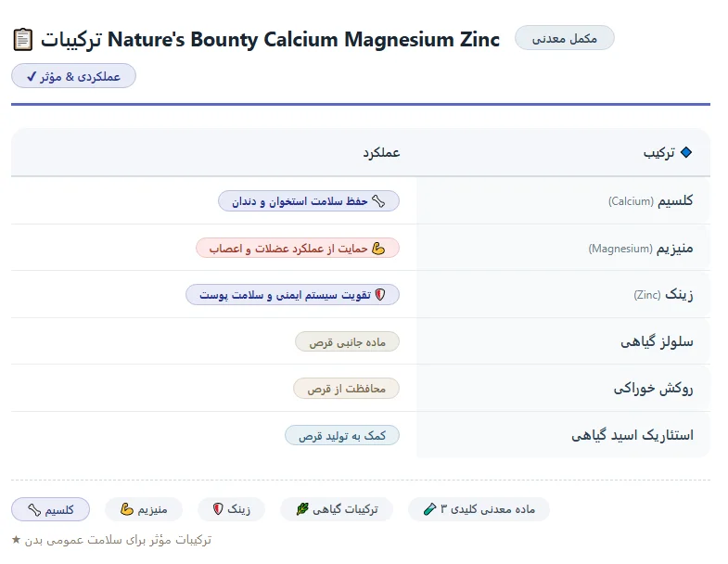Select the مکمل معدنی category badge
The width and height of the screenshot is (728, 564).
click(564, 38)
